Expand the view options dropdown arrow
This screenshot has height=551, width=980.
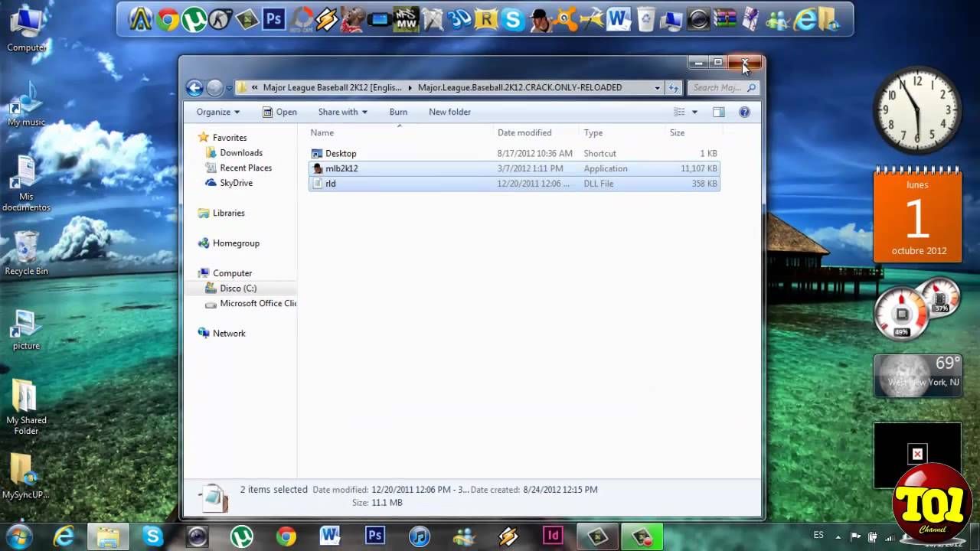[x=694, y=112]
